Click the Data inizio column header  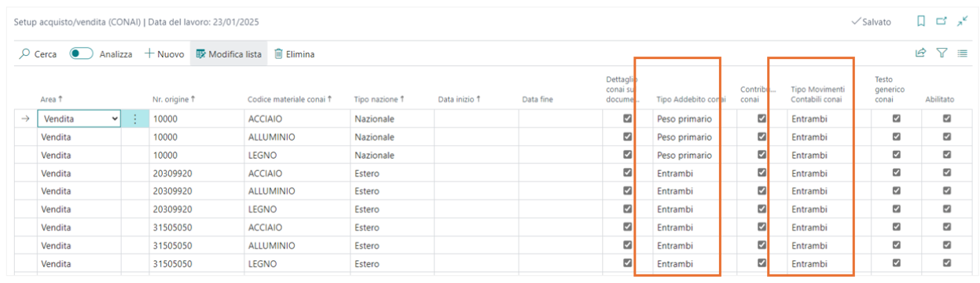tap(459, 99)
